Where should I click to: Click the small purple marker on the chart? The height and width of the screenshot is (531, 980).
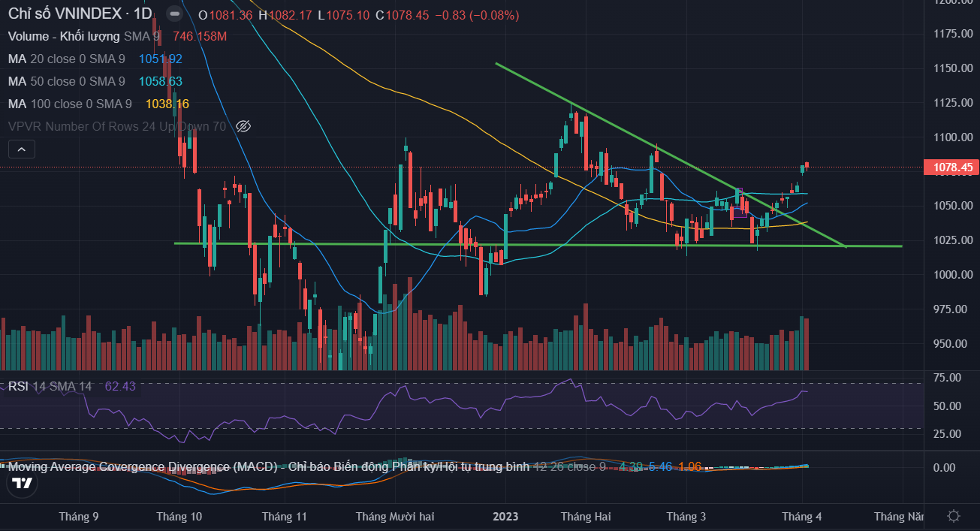(740, 192)
